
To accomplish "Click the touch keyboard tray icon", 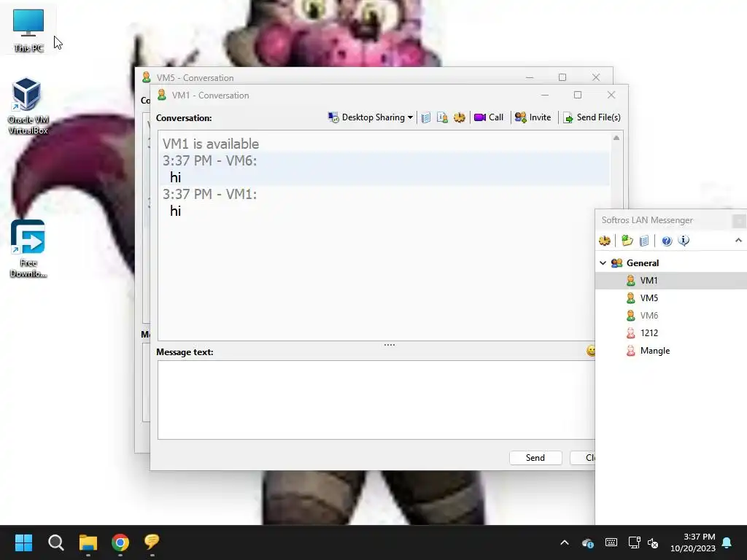I will coord(611,542).
